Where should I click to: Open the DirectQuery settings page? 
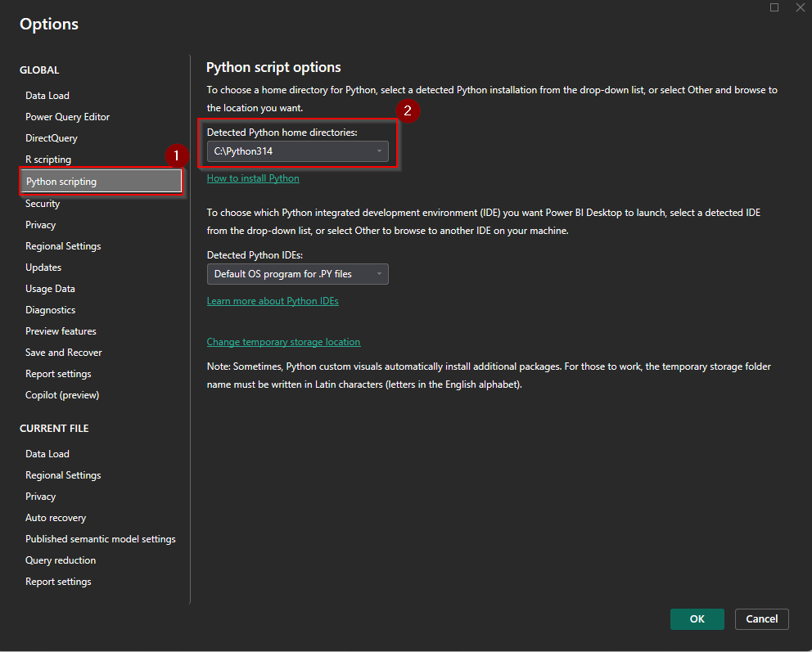tap(52, 138)
